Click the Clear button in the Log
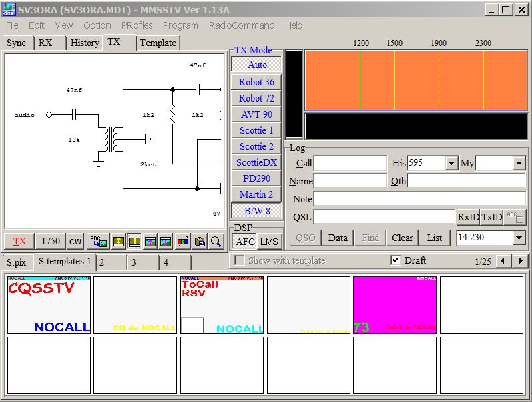This screenshot has width=532, height=402. (402, 238)
